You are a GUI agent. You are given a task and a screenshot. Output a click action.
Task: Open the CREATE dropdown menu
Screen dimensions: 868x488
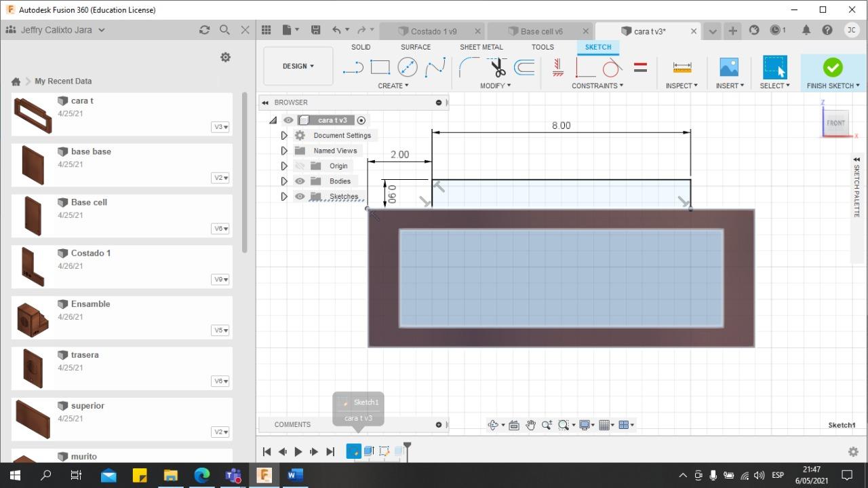[393, 86]
